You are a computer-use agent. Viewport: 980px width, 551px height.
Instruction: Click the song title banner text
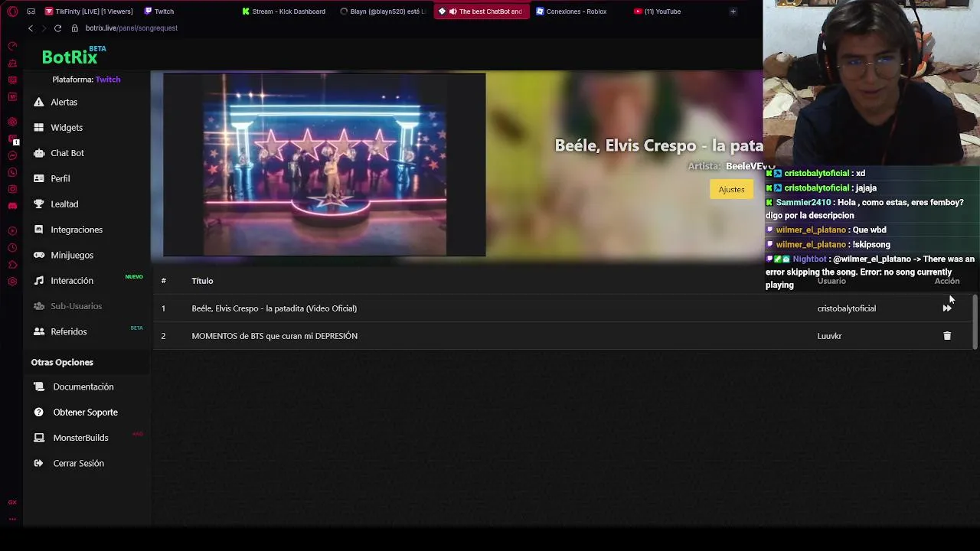click(658, 145)
